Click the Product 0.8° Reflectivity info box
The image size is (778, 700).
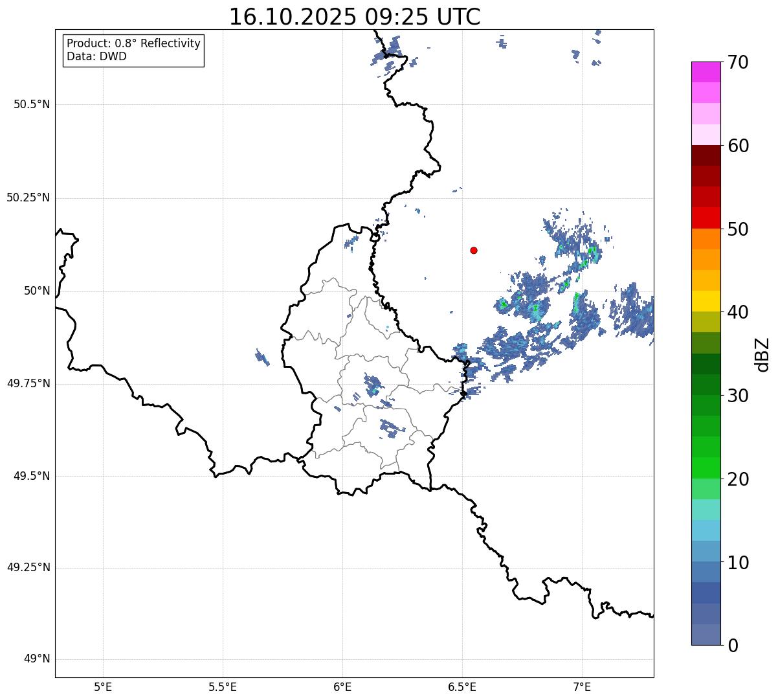[134, 50]
